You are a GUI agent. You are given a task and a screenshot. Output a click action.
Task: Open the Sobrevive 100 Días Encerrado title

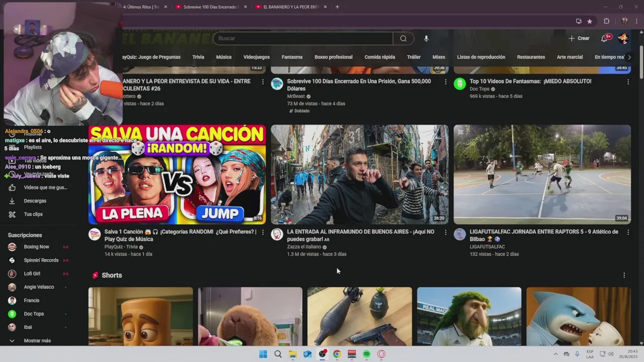tap(359, 84)
